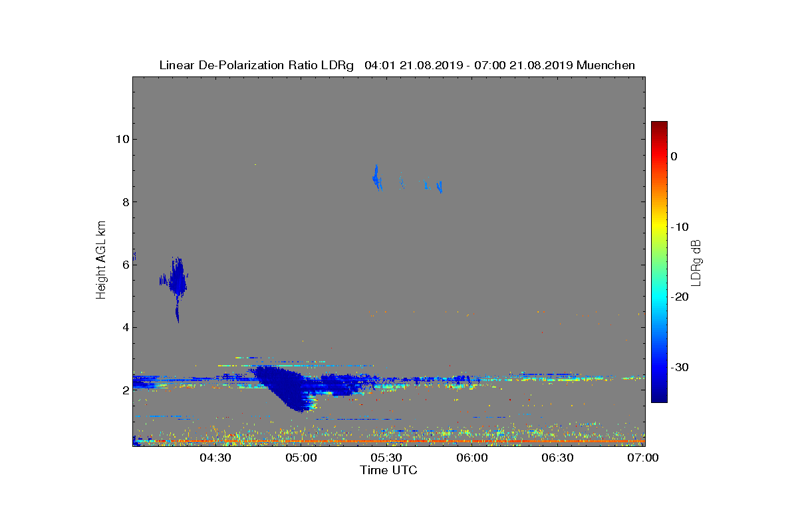798x532 pixels.
Task: Click the orange-red ground-level band near 06:30
Action: (558, 441)
